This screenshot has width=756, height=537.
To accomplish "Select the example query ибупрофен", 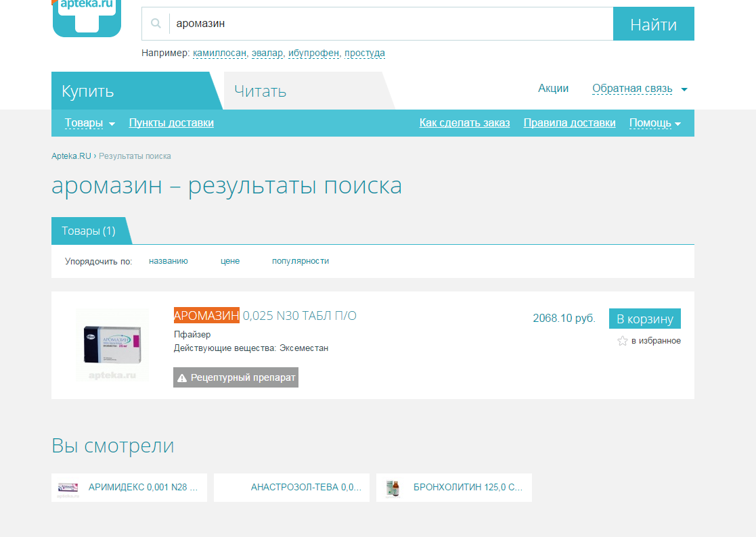I will (x=313, y=53).
